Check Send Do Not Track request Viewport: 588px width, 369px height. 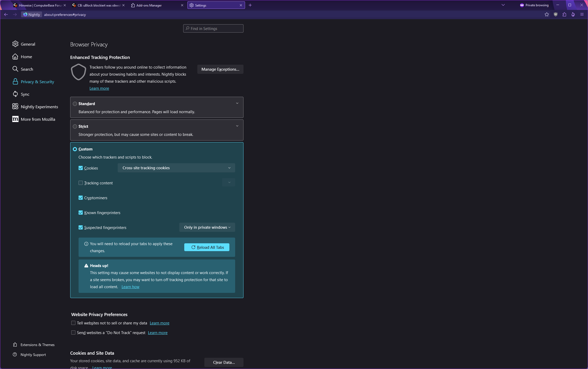coord(73,332)
